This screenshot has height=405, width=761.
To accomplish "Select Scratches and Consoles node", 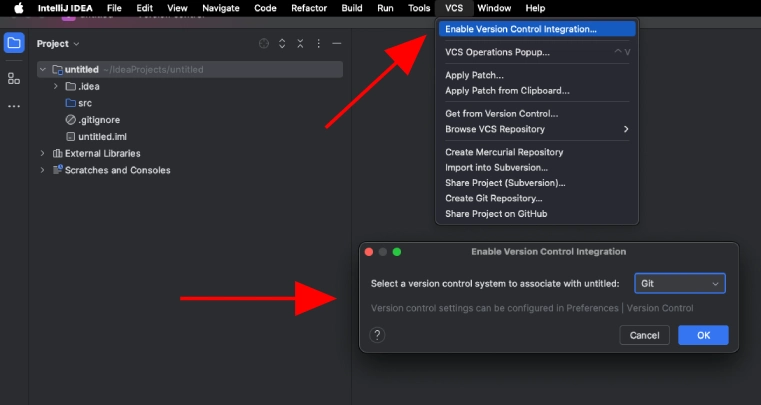I will pos(112,170).
